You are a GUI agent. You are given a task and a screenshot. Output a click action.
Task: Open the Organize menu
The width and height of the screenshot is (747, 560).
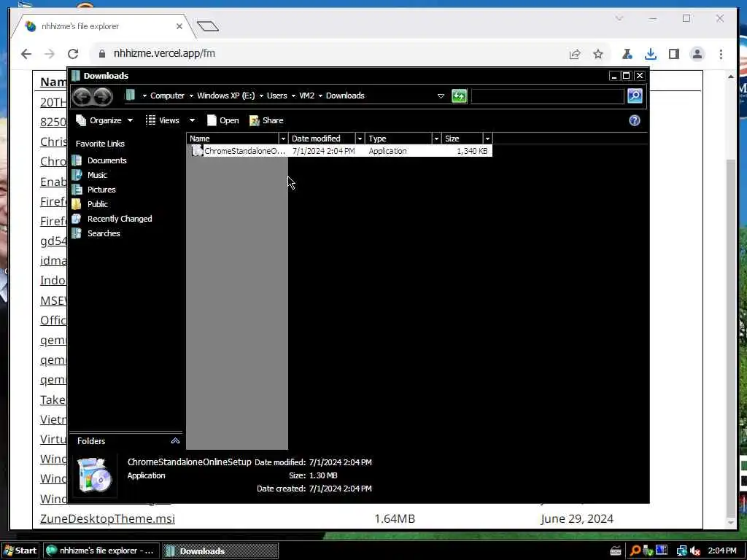click(x=104, y=120)
